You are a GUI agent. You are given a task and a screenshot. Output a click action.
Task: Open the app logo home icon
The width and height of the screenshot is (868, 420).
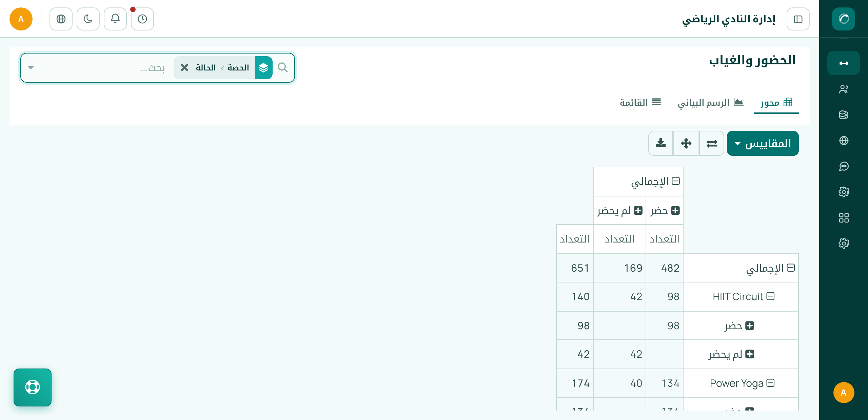coord(843,19)
